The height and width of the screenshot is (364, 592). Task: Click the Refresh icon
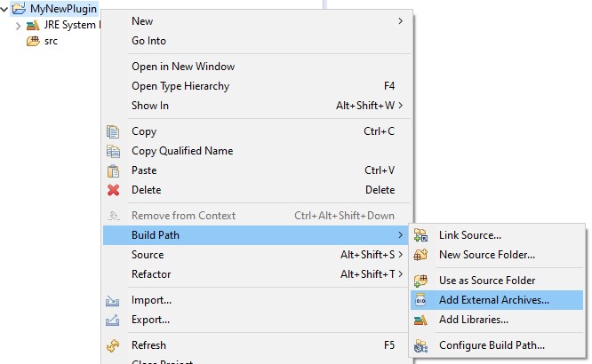pyautogui.click(x=113, y=345)
